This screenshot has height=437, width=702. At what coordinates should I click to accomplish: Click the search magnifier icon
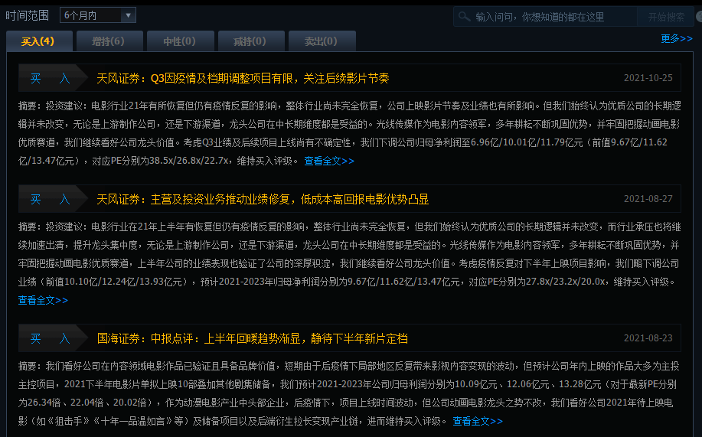click(x=464, y=17)
